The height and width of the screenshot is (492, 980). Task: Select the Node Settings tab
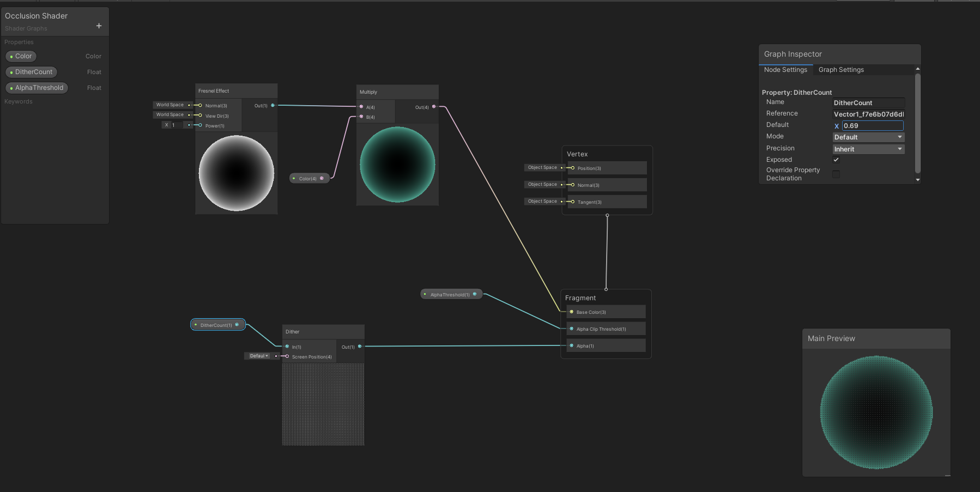785,70
